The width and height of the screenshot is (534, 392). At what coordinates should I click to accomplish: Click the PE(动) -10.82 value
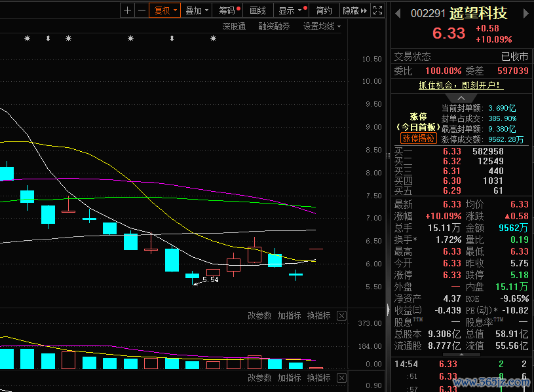515,310
